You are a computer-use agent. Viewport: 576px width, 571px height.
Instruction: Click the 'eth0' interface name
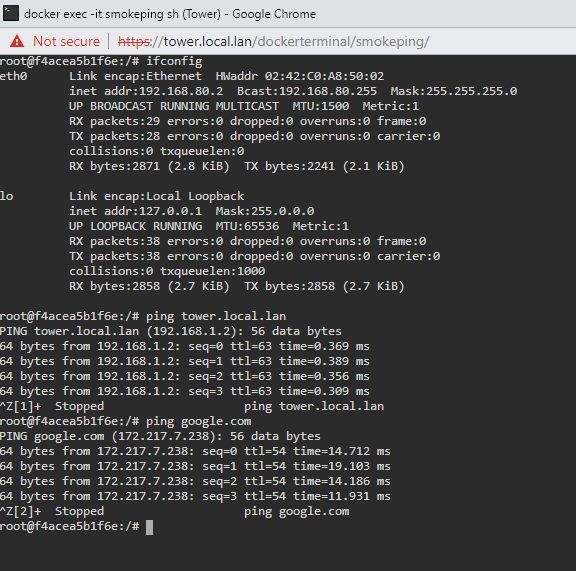coord(14,76)
